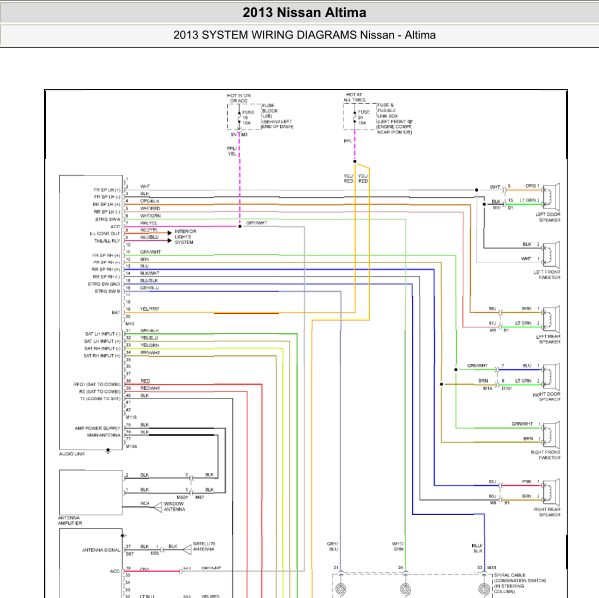Click the 'GRY/WHT' label near ACC junction

(257, 223)
